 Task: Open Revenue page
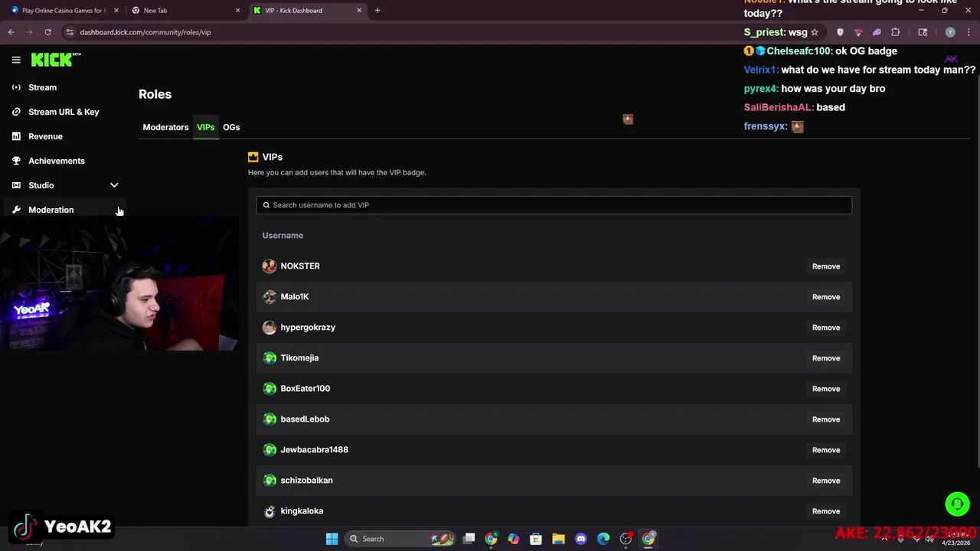click(x=45, y=136)
